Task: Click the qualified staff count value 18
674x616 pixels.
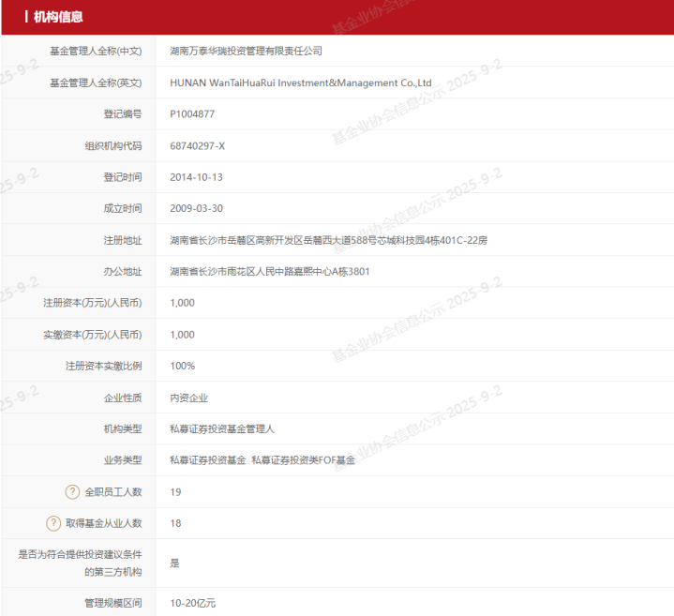Action: (175, 523)
